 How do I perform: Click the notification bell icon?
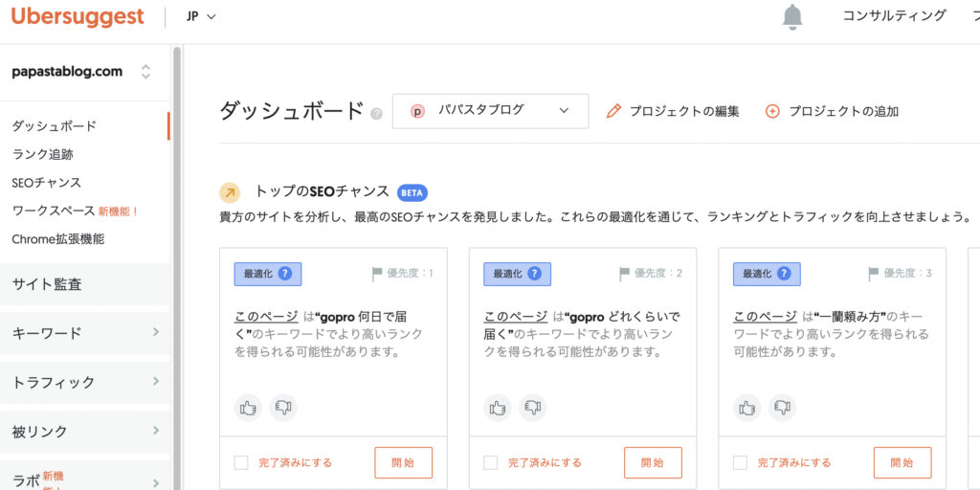[792, 16]
